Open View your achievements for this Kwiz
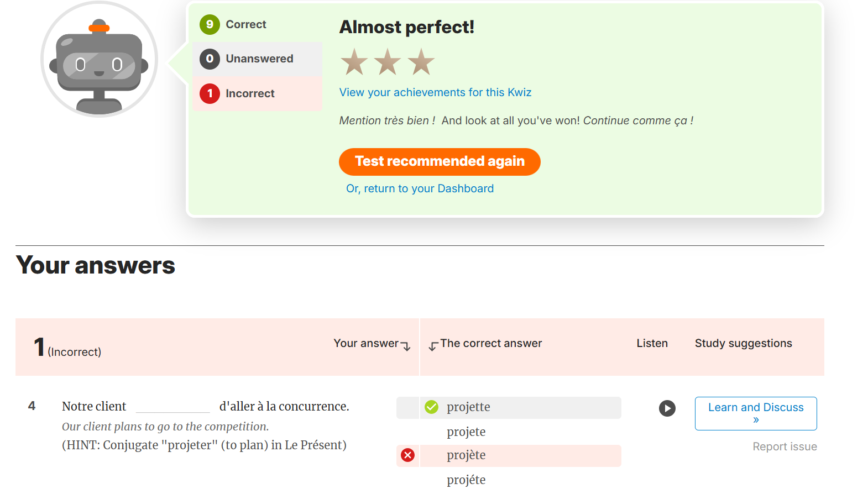This screenshot has height=494, width=868. pos(435,92)
